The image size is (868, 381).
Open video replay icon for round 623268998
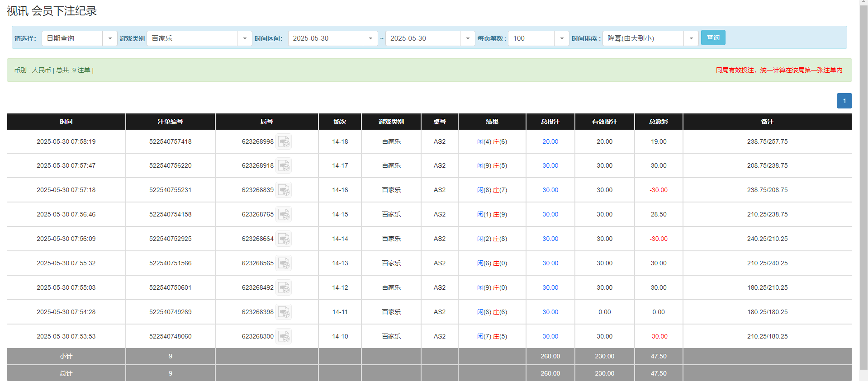click(284, 142)
